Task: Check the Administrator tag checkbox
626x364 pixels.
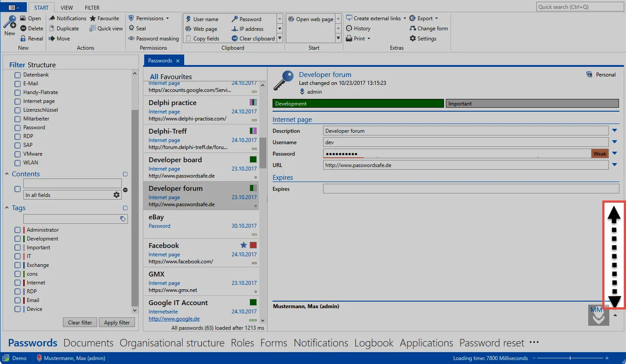Action: click(18, 230)
